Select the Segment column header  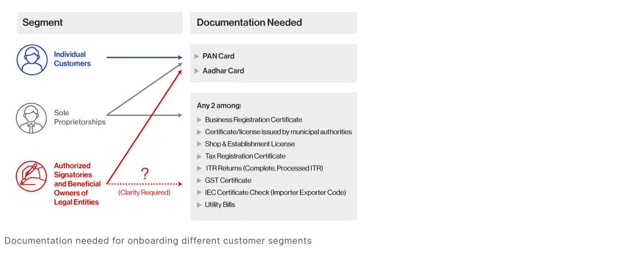pyautogui.click(x=43, y=23)
